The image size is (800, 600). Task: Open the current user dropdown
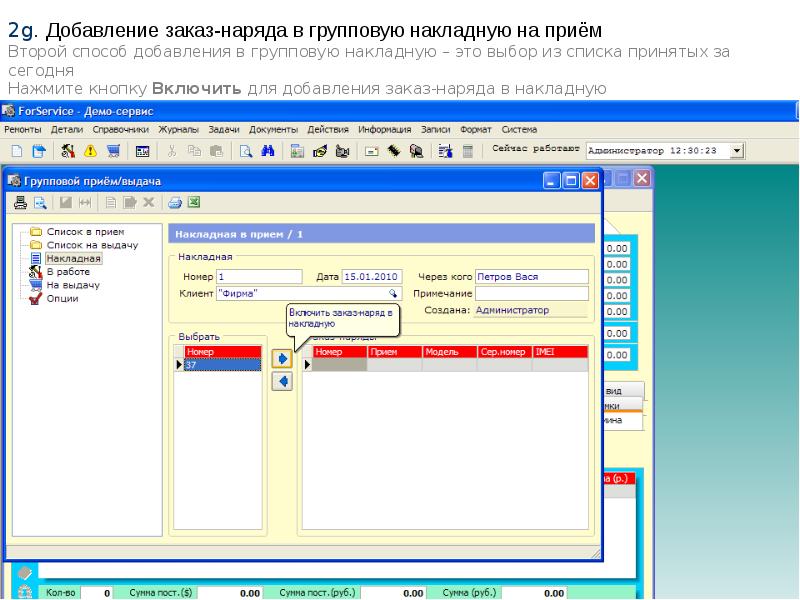pyautogui.click(x=738, y=151)
